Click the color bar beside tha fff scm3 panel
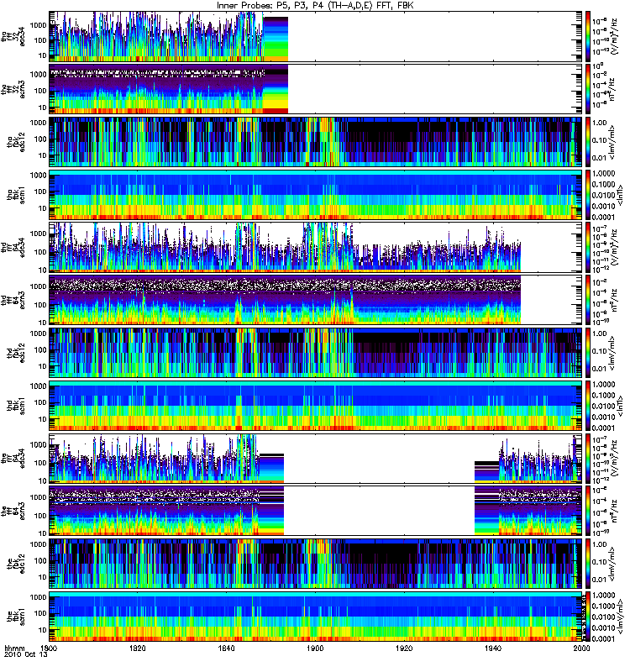 click(x=588, y=89)
